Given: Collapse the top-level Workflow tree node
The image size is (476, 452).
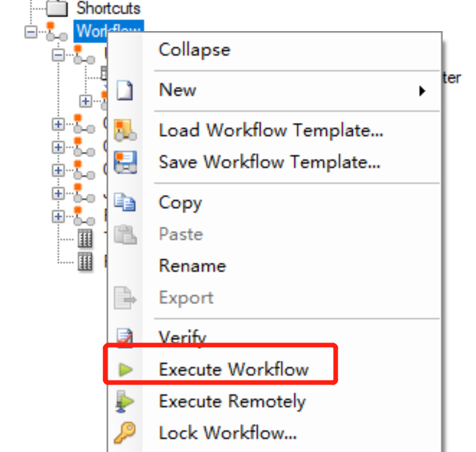Looking at the screenshot, I should click(x=31, y=32).
